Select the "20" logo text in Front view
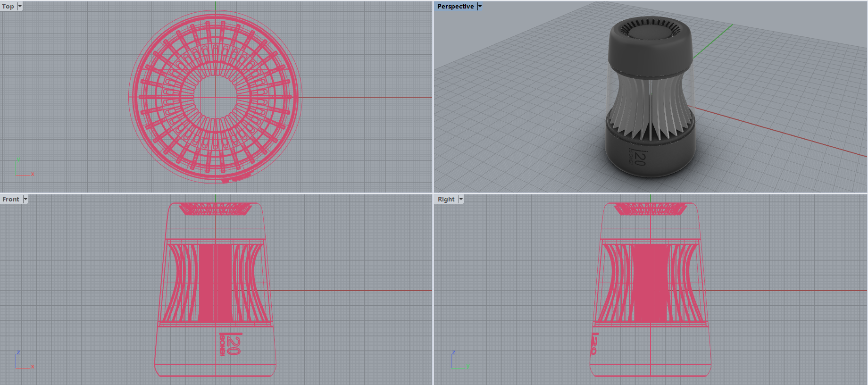The width and height of the screenshot is (868, 385). (x=233, y=344)
